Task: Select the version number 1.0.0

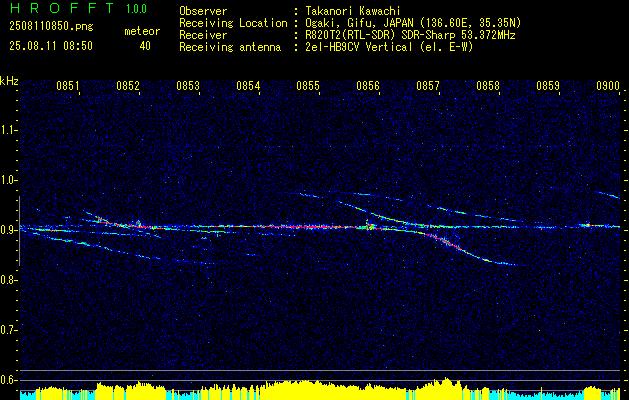Action: click(136, 9)
